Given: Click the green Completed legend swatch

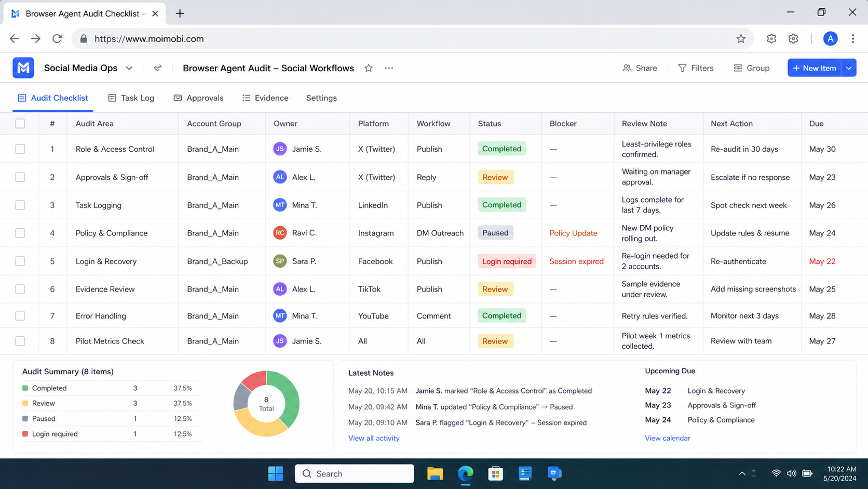Looking at the screenshot, I should coord(25,388).
